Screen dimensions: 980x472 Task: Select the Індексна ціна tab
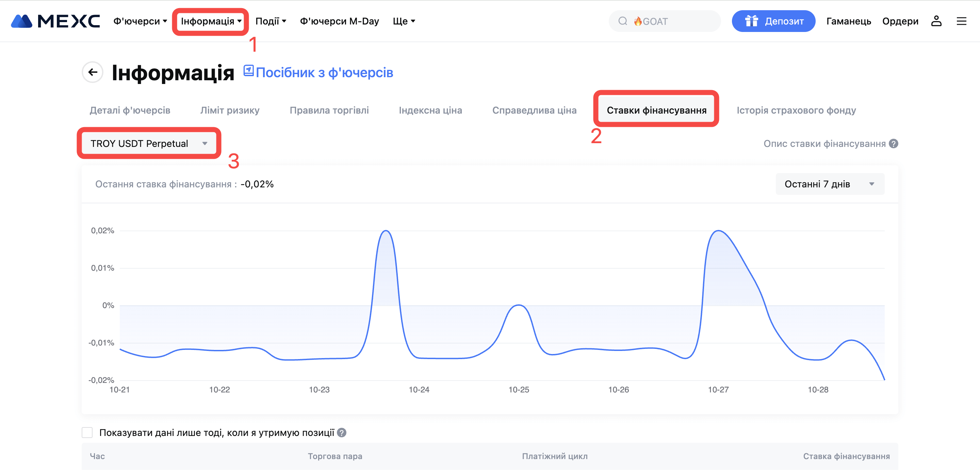[430, 110]
